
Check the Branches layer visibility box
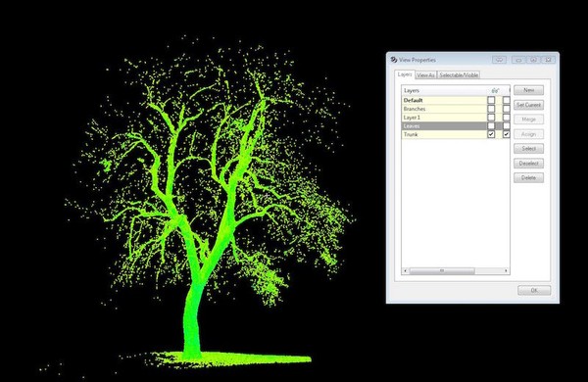pyautogui.click(x=491, y=109)
